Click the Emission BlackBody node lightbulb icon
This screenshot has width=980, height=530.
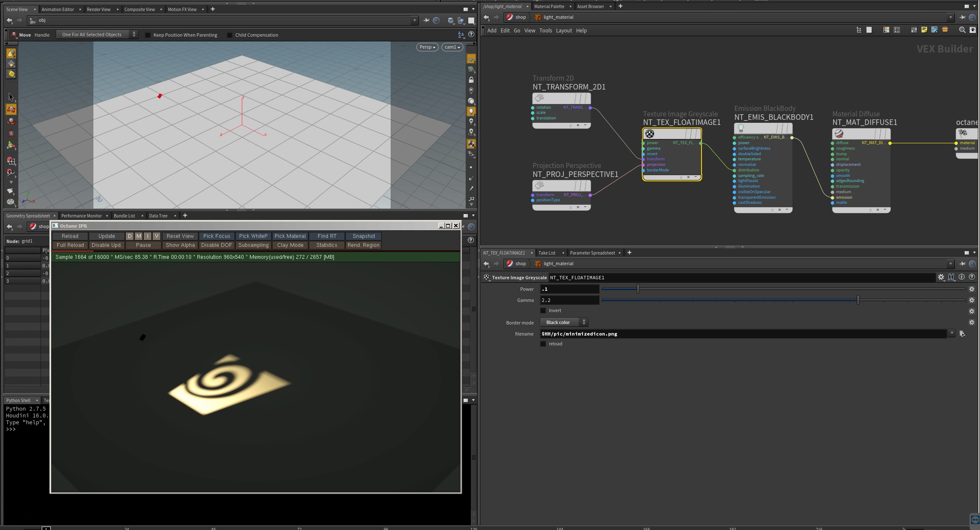pyautogui.click(x=741, y=128)
